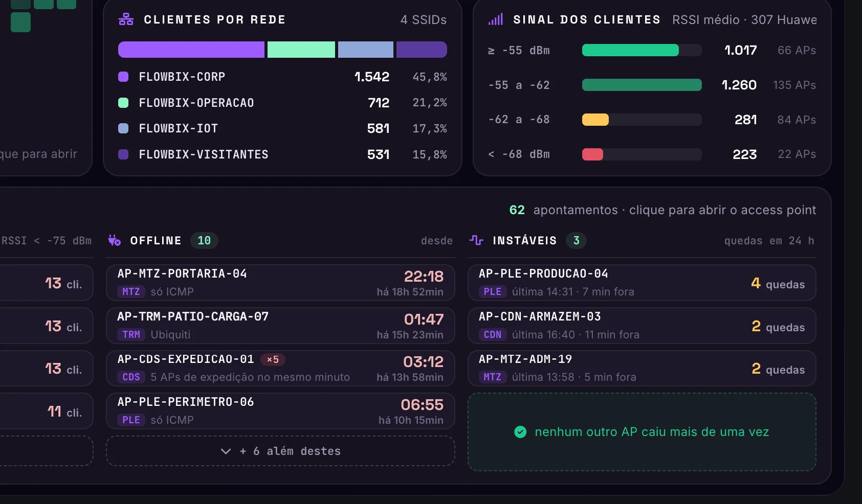Click the MTZ tag on AP-MTZ-ADM-19
The image size is (862, 504).
tap(493, 377)
